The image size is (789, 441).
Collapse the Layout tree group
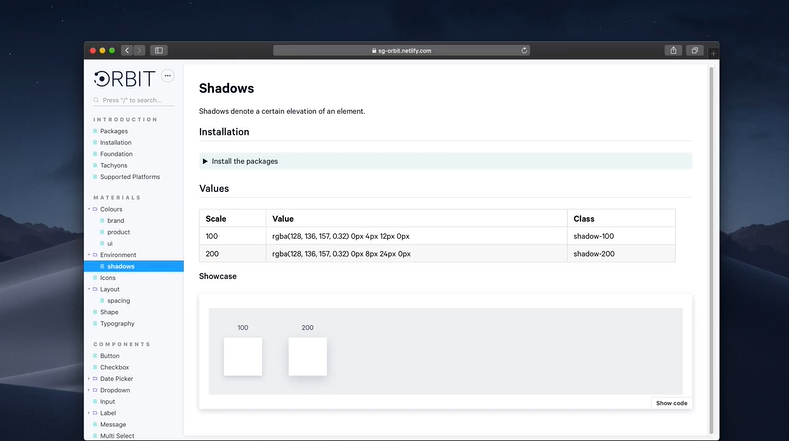pos(89,289)
